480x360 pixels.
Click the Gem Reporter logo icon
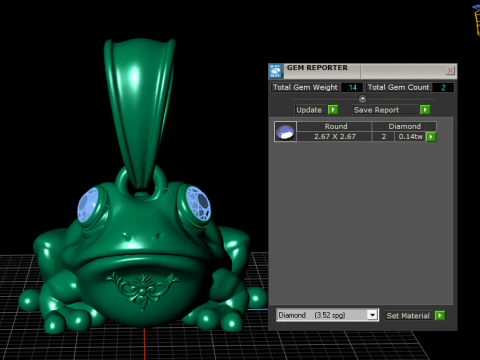(275, 71)
